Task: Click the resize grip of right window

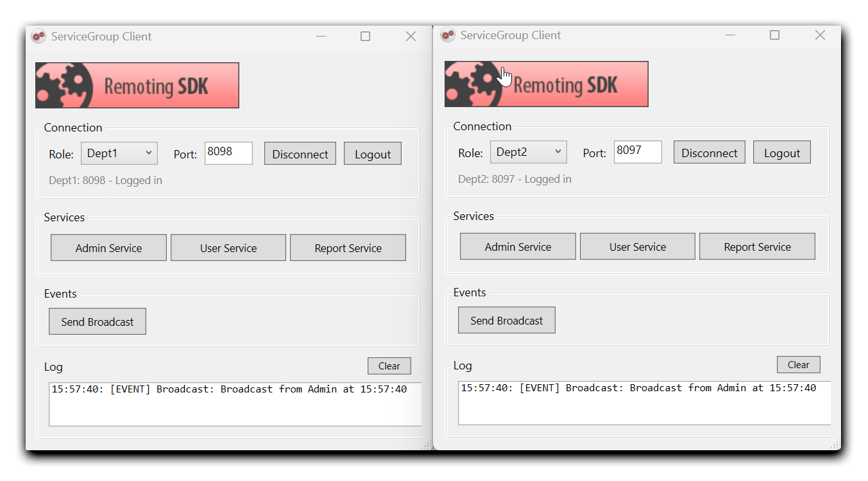Action: coord(836,444)
